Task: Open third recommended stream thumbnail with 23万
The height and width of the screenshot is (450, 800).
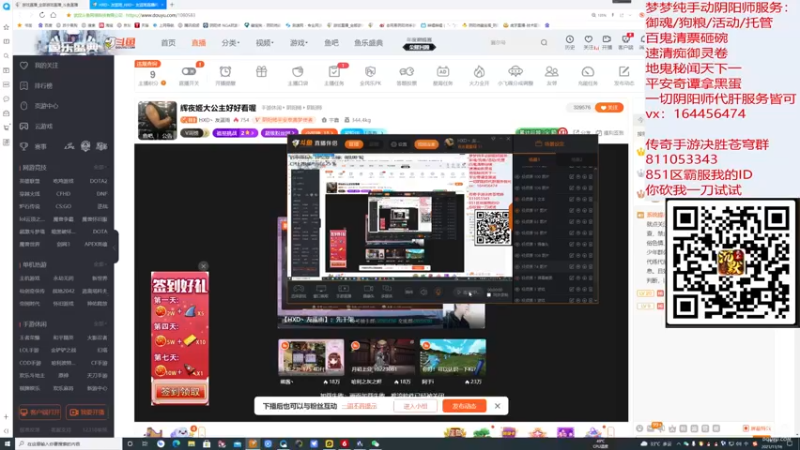Action: coord(453,357)
